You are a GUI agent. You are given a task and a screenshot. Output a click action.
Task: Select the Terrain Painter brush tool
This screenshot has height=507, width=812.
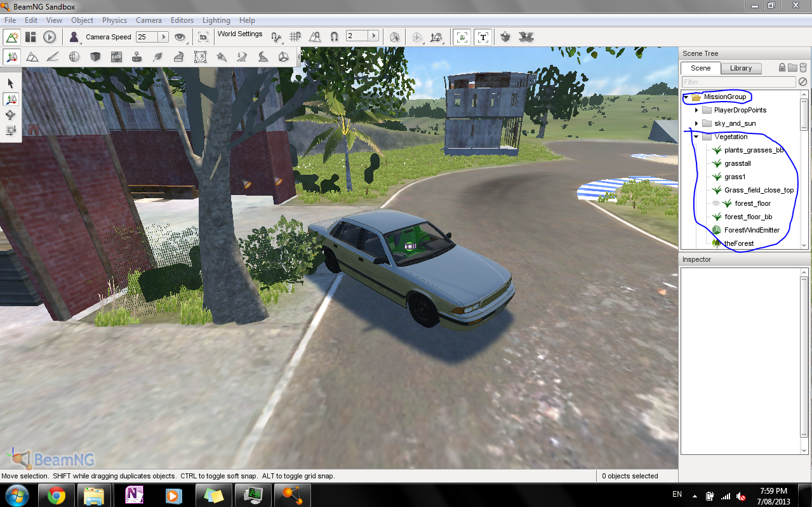click(53, 57)
